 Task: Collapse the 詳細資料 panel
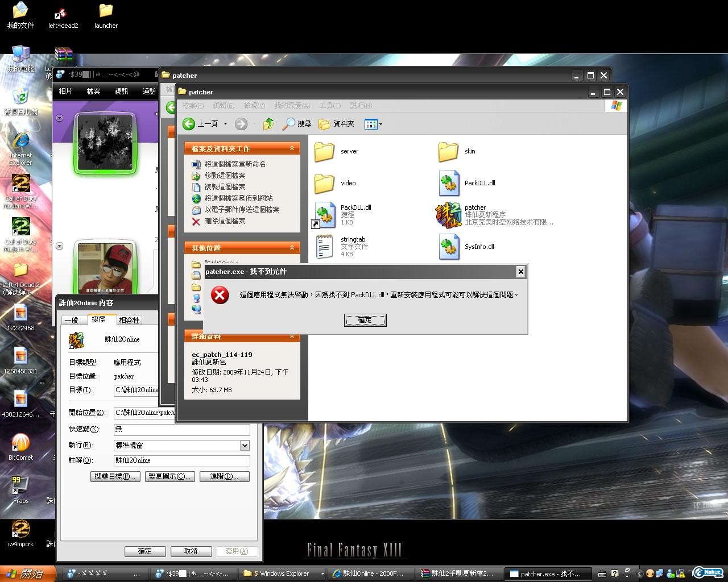[x=292, y=336]
